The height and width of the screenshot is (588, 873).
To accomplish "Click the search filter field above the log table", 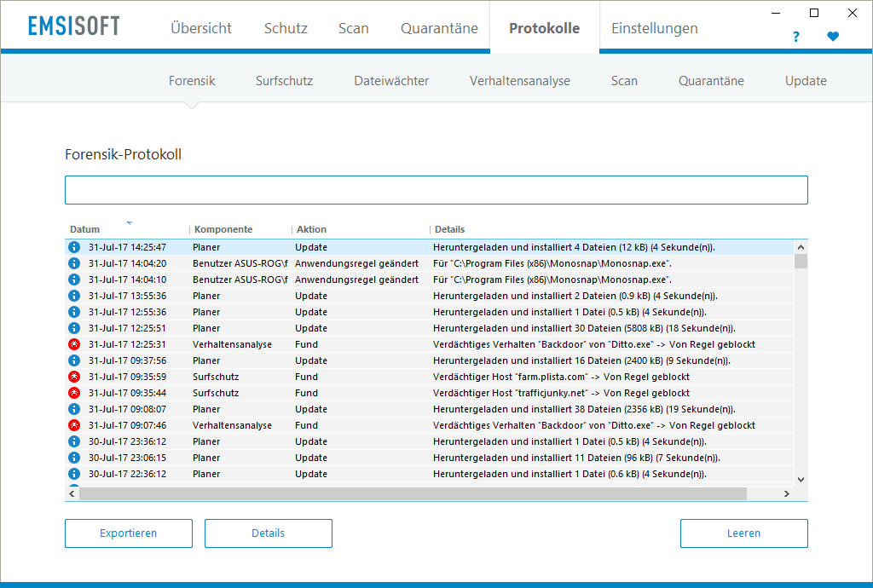I will click(436, 189).
